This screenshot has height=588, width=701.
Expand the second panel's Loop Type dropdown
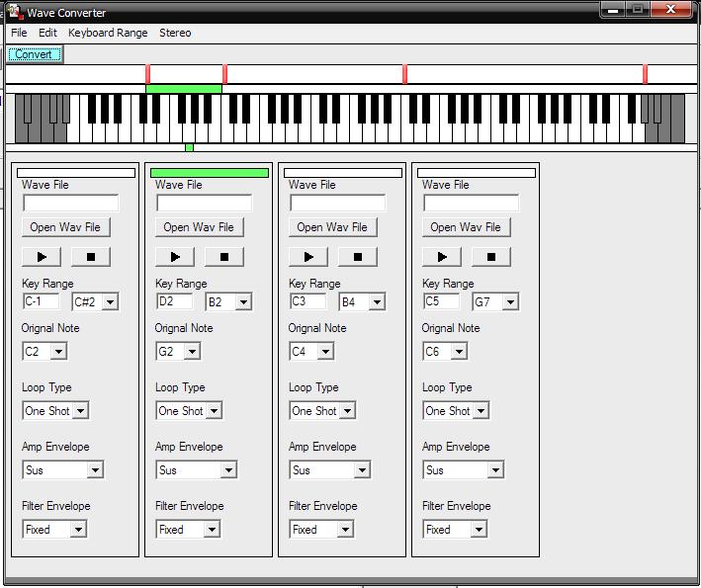[x=214, y=411]
